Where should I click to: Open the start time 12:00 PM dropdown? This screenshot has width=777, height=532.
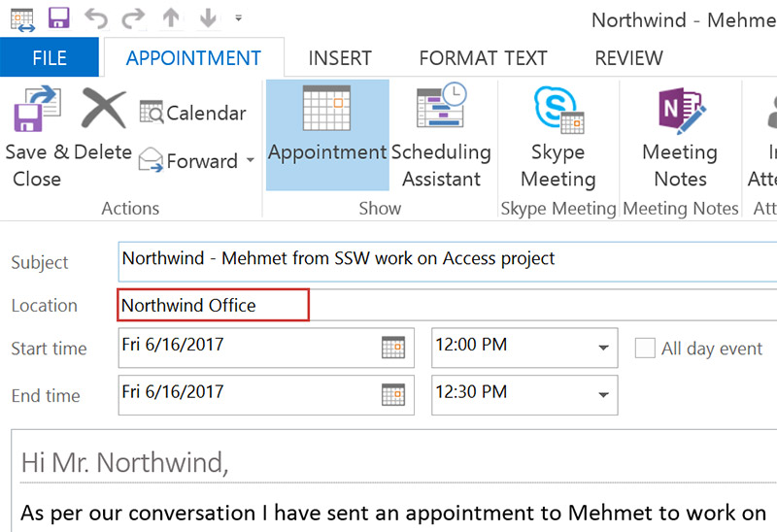click(604, 348)
